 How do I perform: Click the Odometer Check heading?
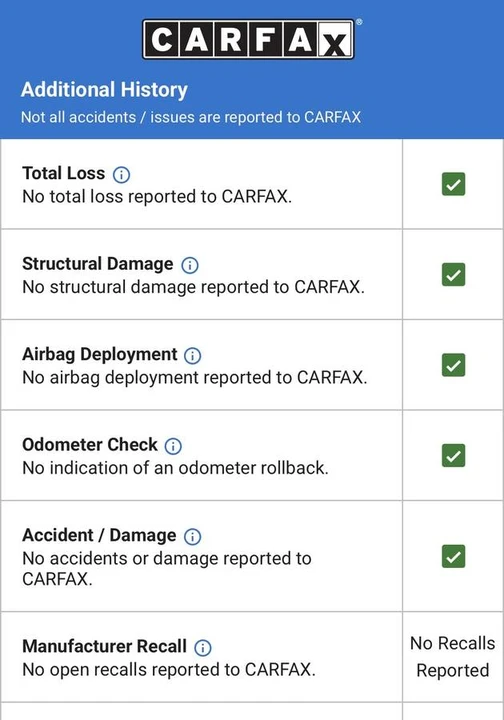pos(90,444)
